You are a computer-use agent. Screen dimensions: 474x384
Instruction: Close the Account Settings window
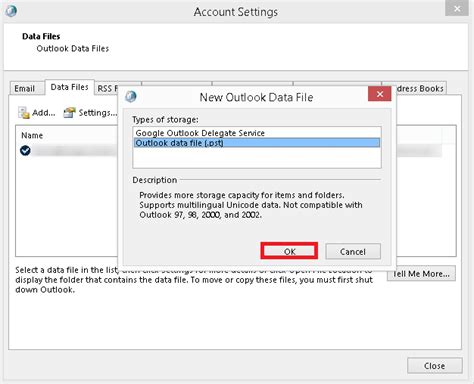(x=434, y=366)
